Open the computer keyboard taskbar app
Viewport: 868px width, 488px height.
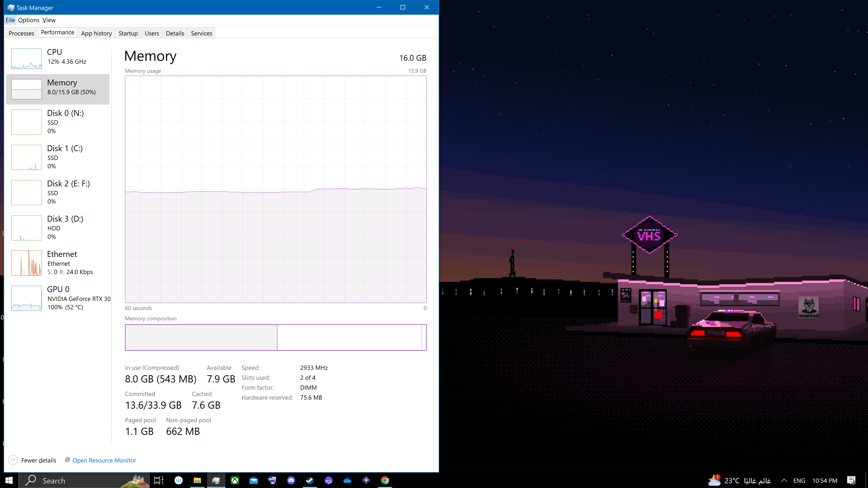(x=272, y=481)
